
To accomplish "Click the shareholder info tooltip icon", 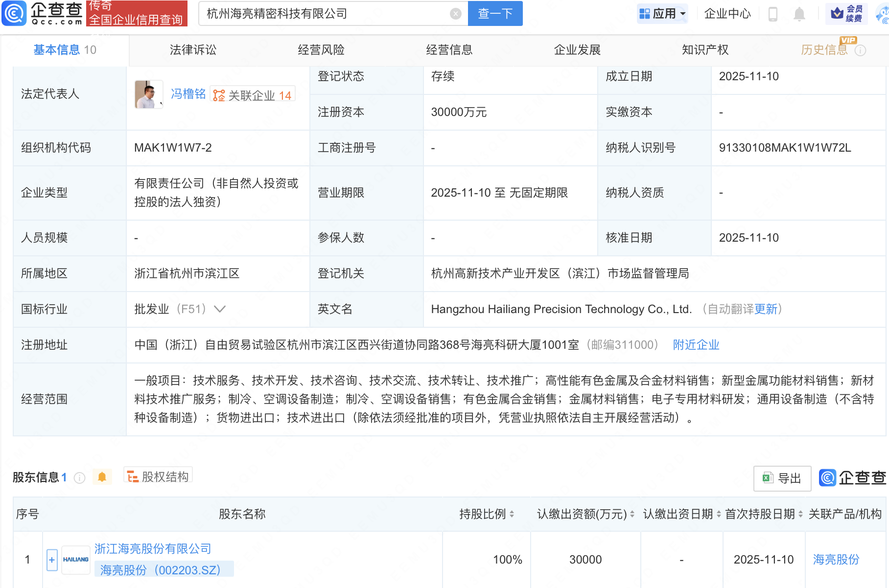I will pyautogui.click(x=79, y=478).
